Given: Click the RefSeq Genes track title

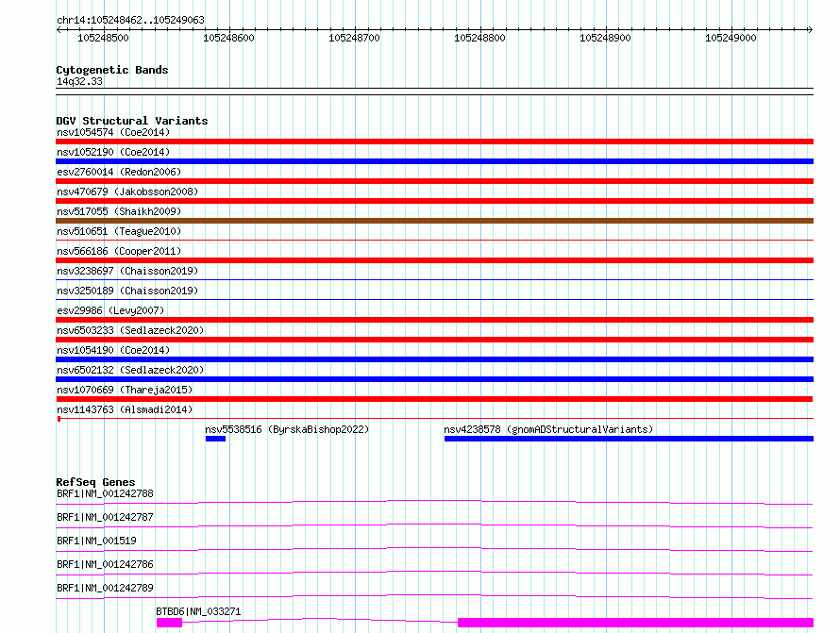Looking at the screenshot, I should click(x=95, y=482).
